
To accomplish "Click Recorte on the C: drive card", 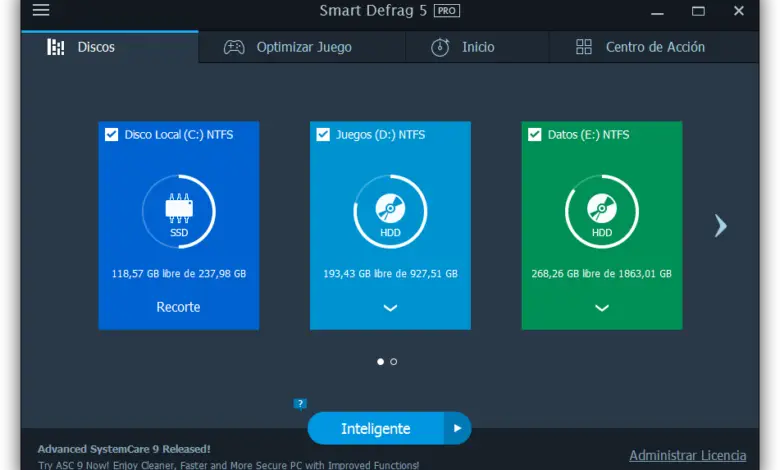I will pyautogui.click(x=178, y=307).
